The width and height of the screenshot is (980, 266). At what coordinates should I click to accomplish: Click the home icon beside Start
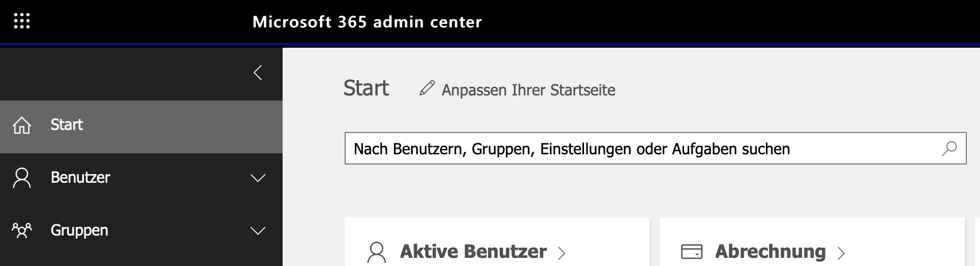click(22, 125)
